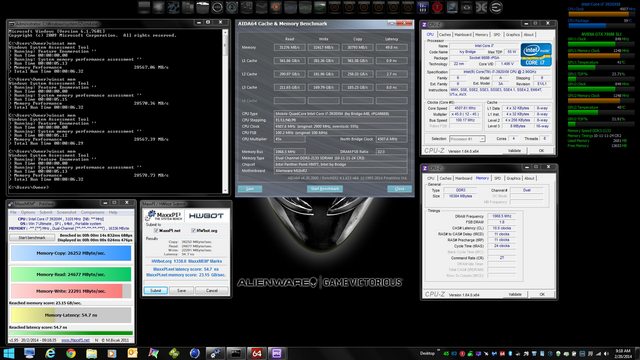
Task: Switch to About tab in lower CPU-Z
Action: (529, 178)
